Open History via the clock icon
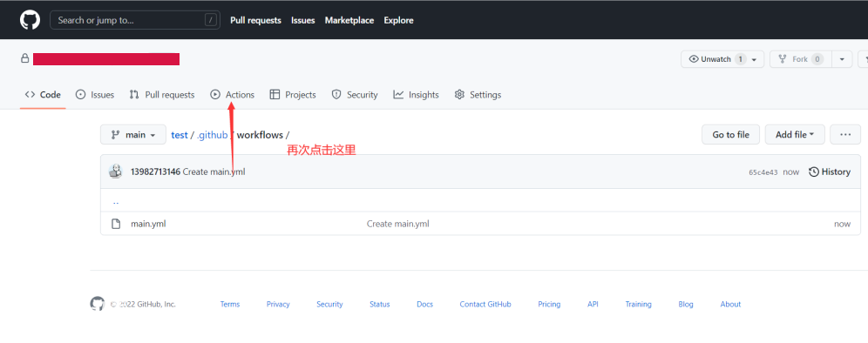Viewport: 868px width, 343px height. point(814,172)
